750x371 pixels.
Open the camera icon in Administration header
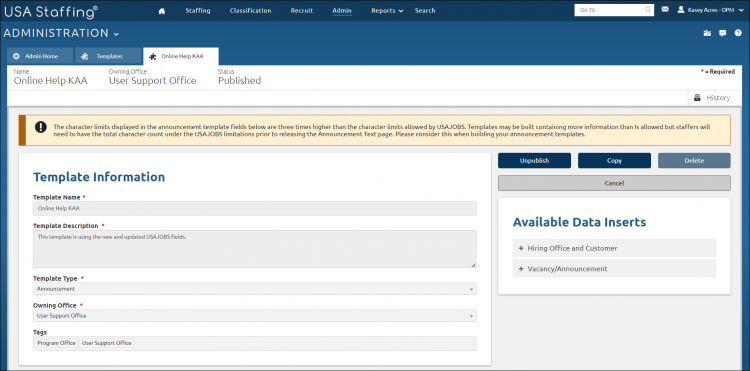pyautogui.click(x=707, y=33)
